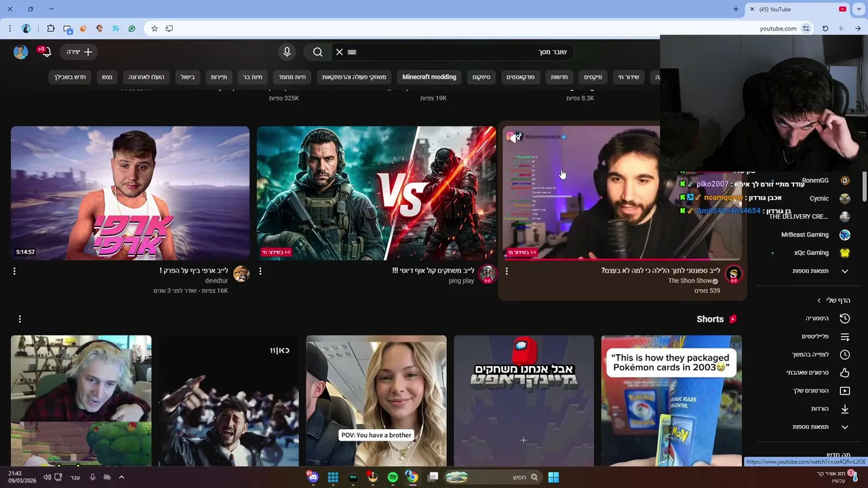Open the אבל אנחנו משחקים מיינקראפט Short

pos(524,401)
